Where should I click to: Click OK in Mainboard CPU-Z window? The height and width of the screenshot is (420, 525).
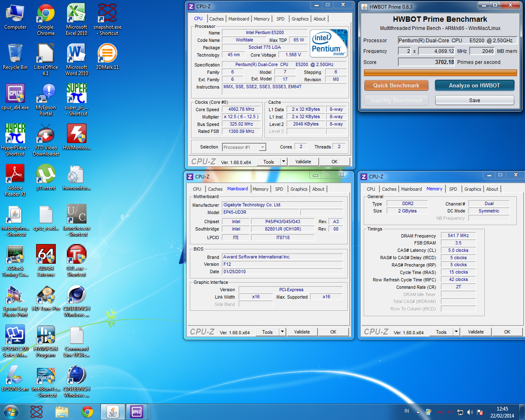333,332
